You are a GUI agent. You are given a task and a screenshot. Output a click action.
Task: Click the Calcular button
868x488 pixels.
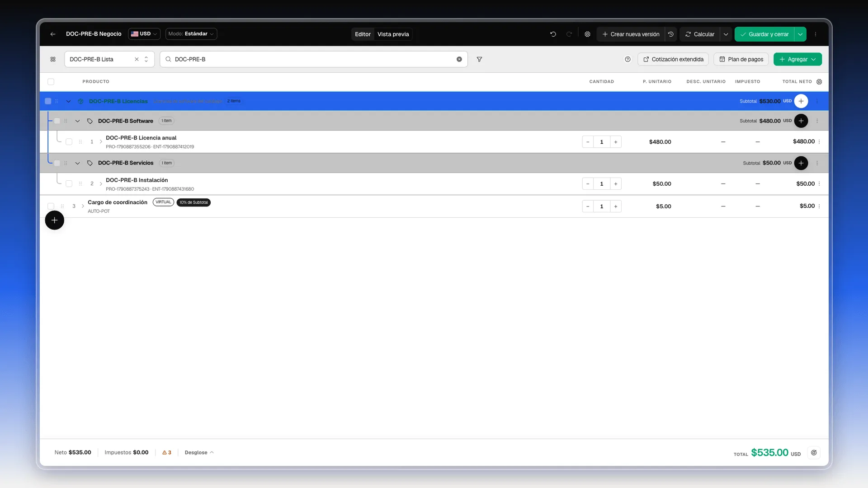(700, 34)
